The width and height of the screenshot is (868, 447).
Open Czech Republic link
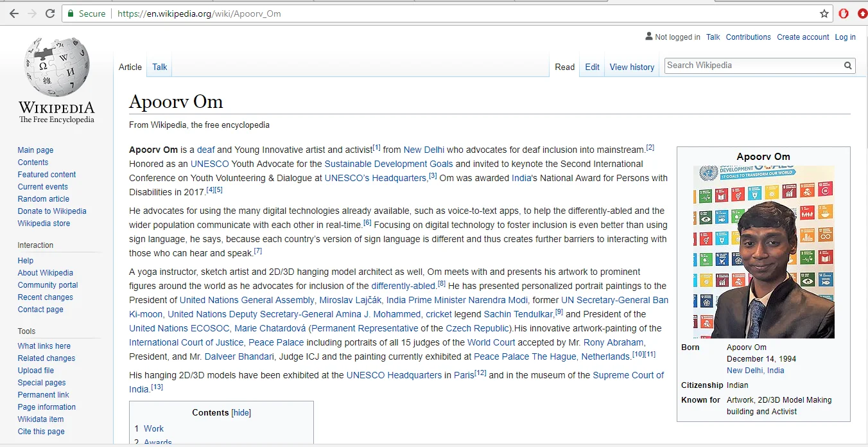[478, 329]
